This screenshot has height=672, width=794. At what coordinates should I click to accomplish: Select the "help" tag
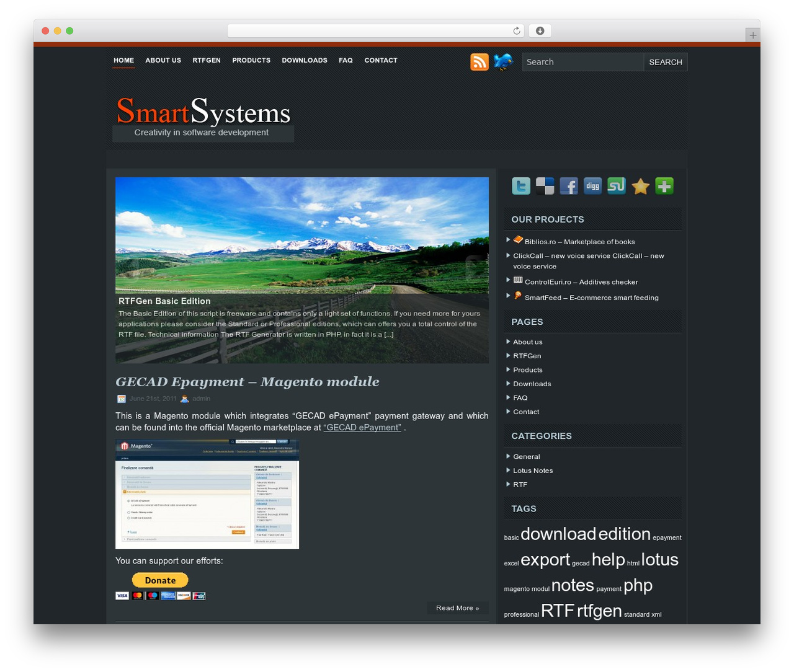pyautogui.click(x=609, y=560)
